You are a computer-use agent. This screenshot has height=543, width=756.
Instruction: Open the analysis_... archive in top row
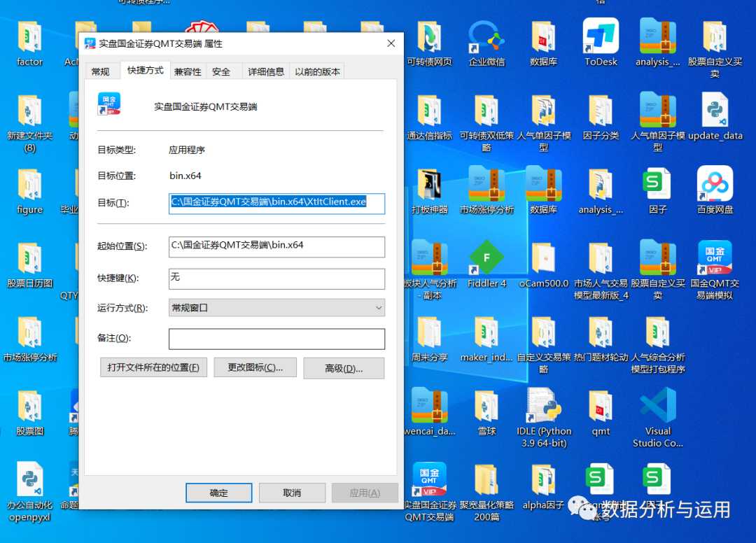click(657, 43)
